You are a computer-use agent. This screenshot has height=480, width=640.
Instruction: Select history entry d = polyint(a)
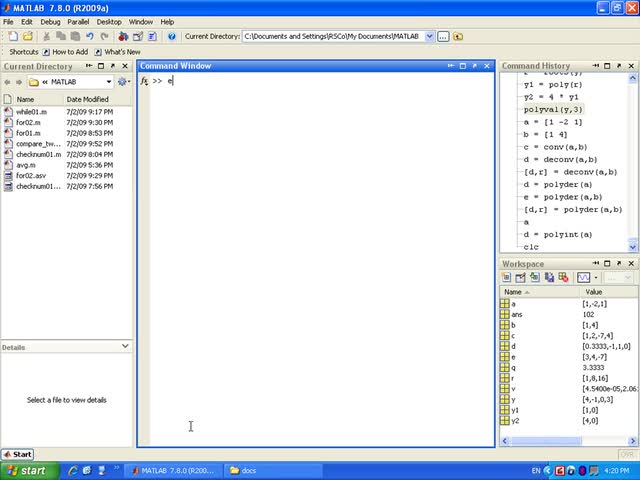[x=558, y=234]
